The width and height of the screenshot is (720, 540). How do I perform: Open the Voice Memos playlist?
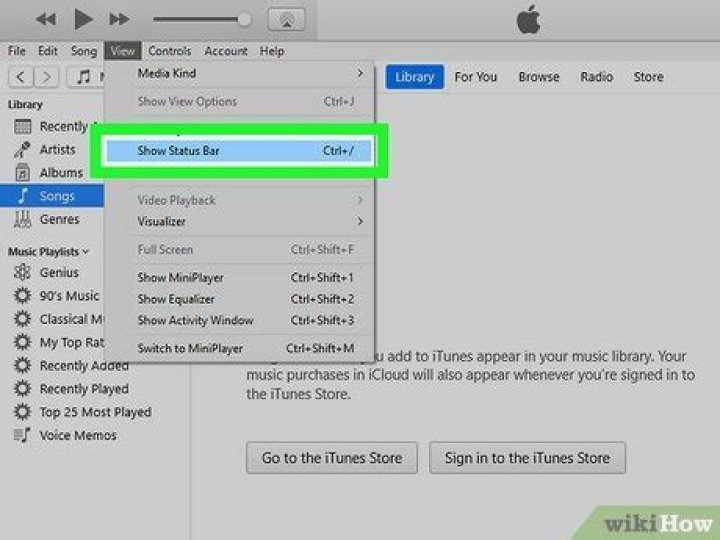click(77, 435)
